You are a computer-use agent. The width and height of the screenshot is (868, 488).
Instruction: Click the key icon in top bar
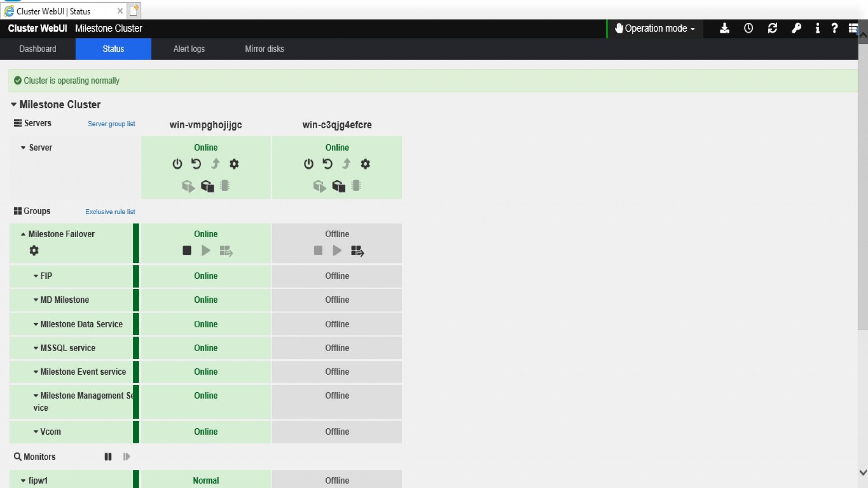click(797, 28)
